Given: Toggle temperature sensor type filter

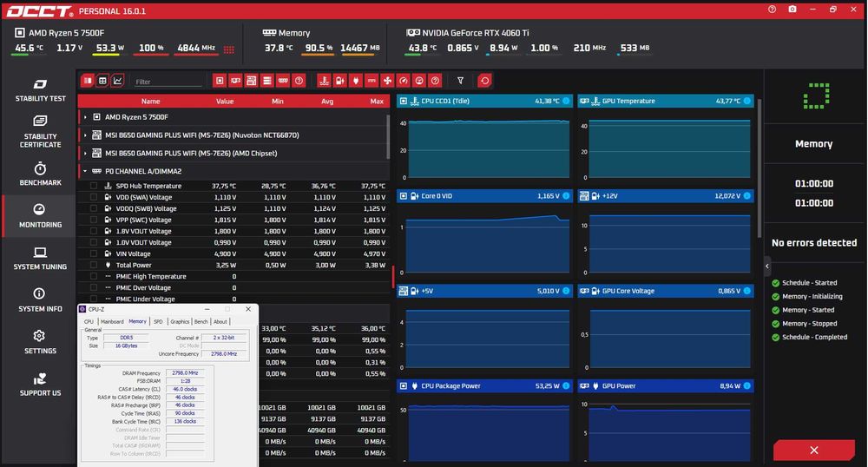Looking at the screenshot, I should pos(324,81).
